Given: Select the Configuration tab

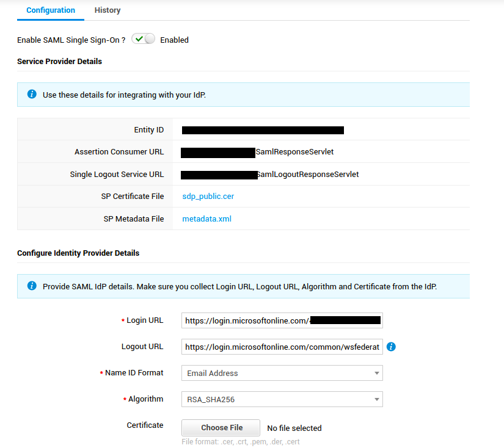Looking at the screenshot, I should pos(51,10).
